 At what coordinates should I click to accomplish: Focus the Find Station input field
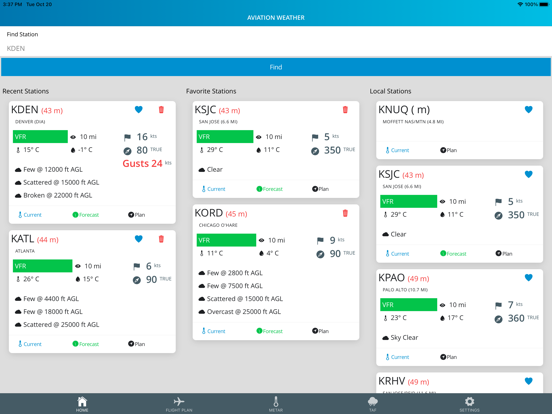pyautogui.click(x=276, y=48)
